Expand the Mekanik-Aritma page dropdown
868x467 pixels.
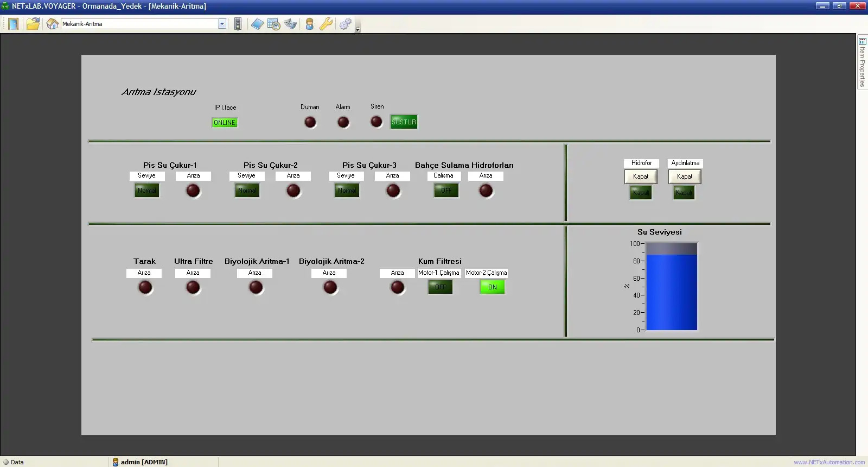(222, 24)
